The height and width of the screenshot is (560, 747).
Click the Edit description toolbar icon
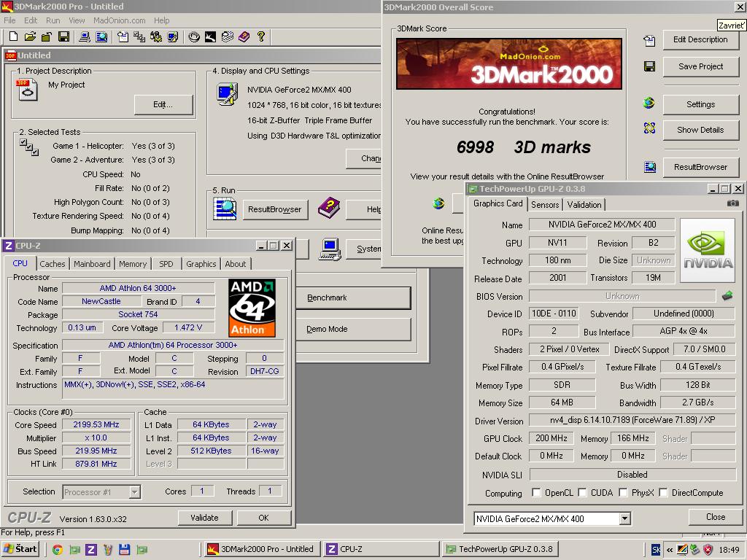coord(123,36)
